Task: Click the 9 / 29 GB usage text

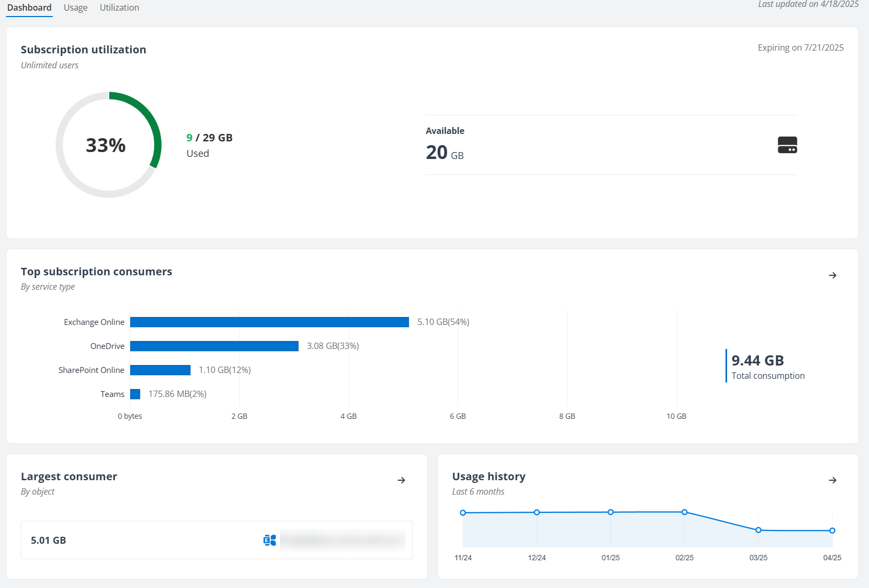Action: click(210, 137)
